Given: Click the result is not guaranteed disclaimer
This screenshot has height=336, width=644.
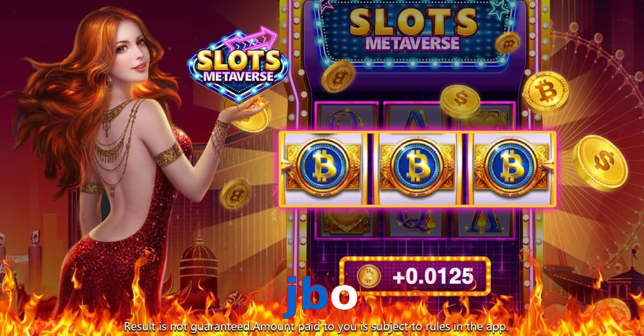Looking at the screenshot, I should [316, 326].
